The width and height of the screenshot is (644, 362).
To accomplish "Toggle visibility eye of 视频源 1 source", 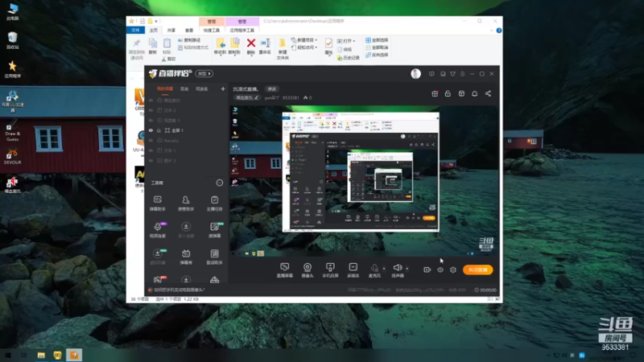I will (x=151, y=120).
